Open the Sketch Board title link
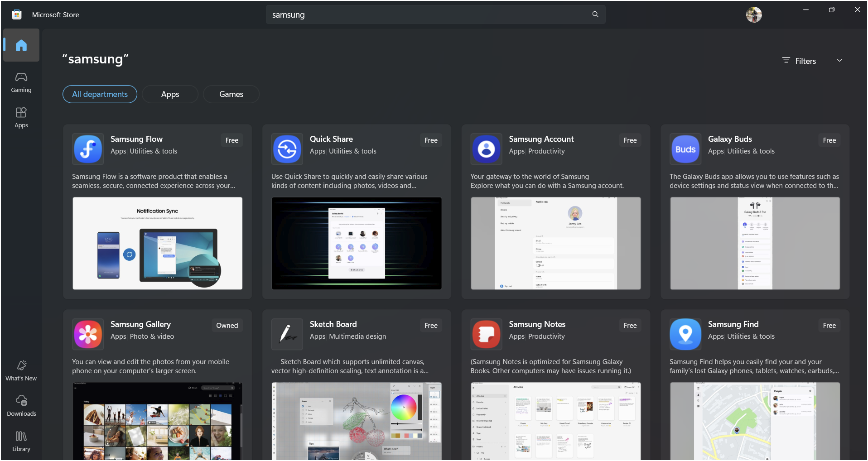 (333, 324)
